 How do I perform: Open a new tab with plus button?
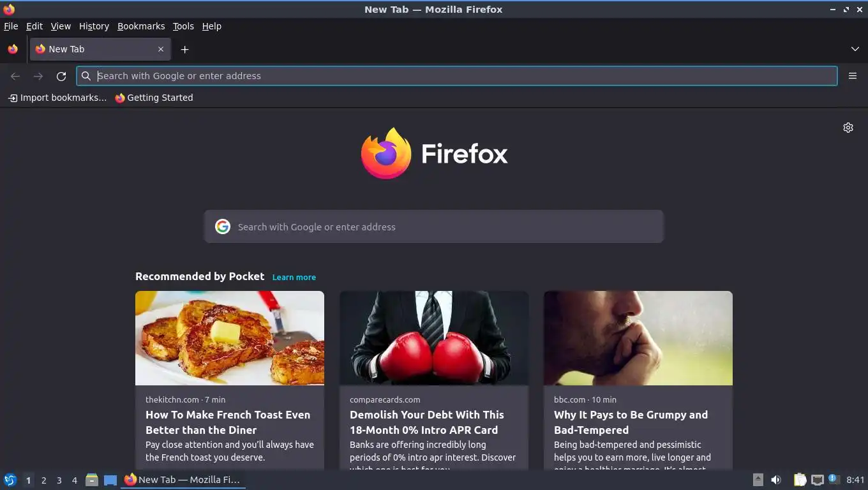pyautogui.click(x=184, y=49)
